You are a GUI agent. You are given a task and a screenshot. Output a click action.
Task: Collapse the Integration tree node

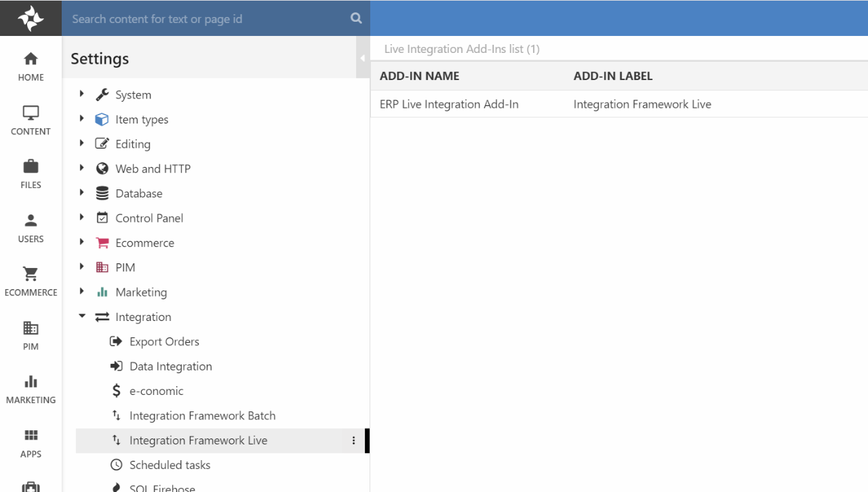(82, 316)
